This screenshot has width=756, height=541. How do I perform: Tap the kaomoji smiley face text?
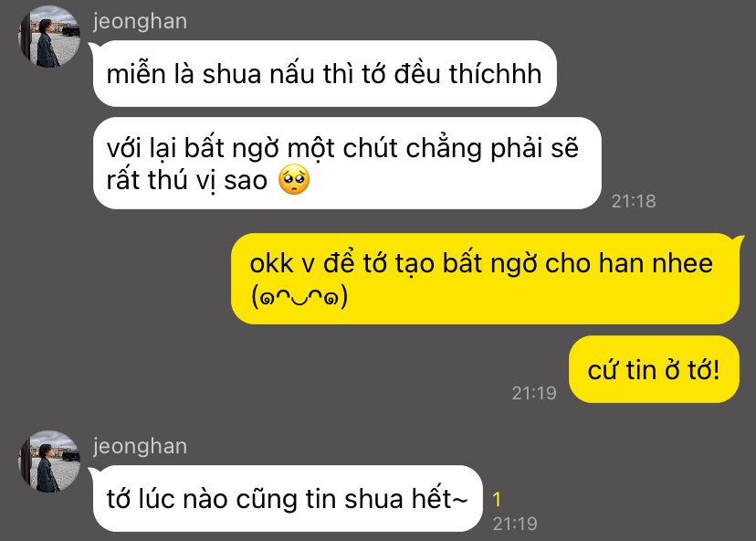tap(299, 296)
